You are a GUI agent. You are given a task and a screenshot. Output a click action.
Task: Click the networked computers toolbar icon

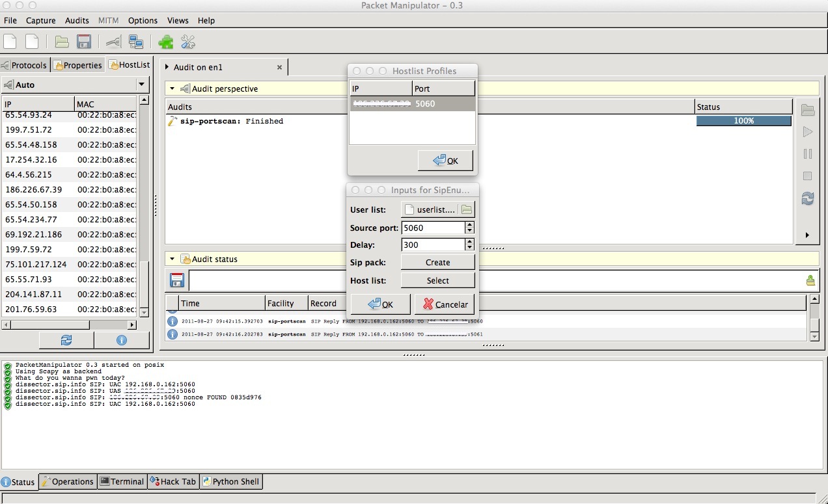point(136,42)
